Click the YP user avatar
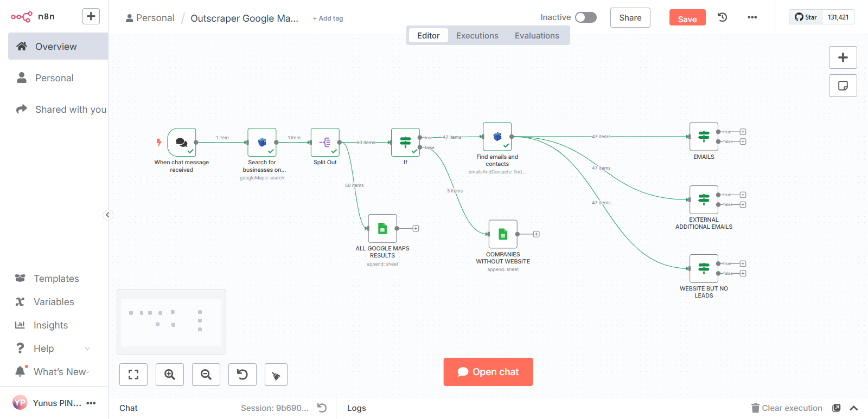 coord(20,403)
